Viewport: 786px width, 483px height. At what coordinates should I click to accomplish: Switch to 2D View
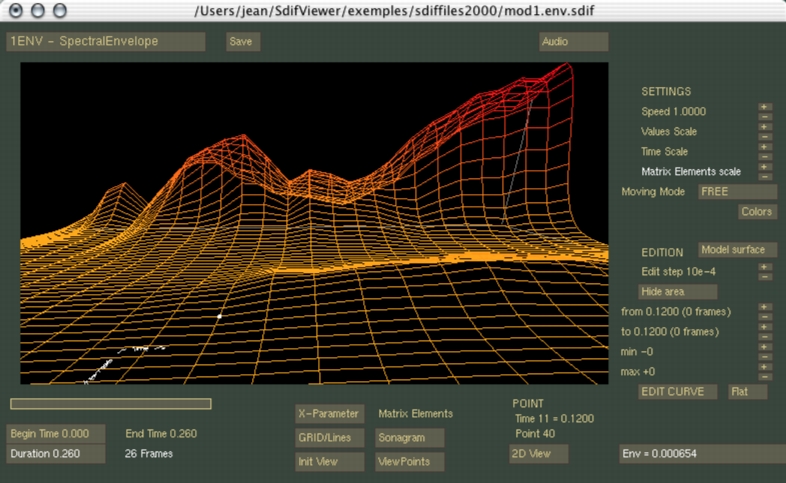(539, 453)
